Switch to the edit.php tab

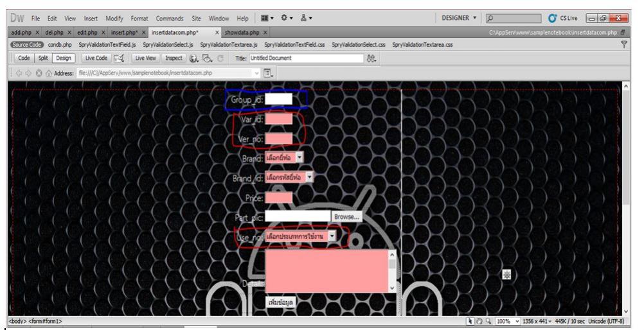[87, 33]
